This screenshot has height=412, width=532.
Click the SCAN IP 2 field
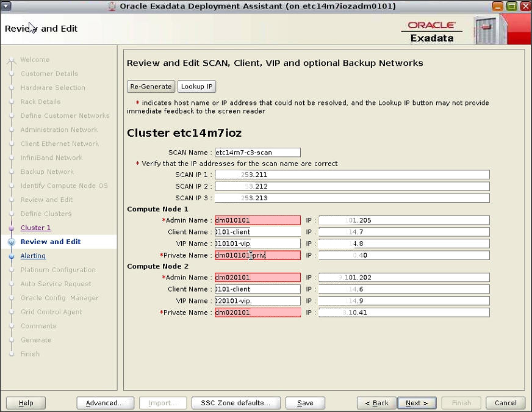click(x=352, y=186)
